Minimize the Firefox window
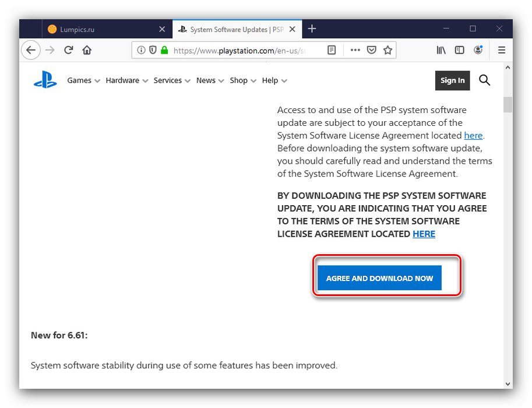 [x=446, y=29]
